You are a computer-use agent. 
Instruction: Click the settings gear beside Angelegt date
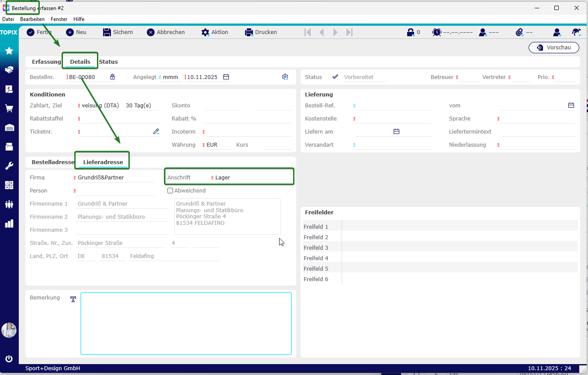285,77
